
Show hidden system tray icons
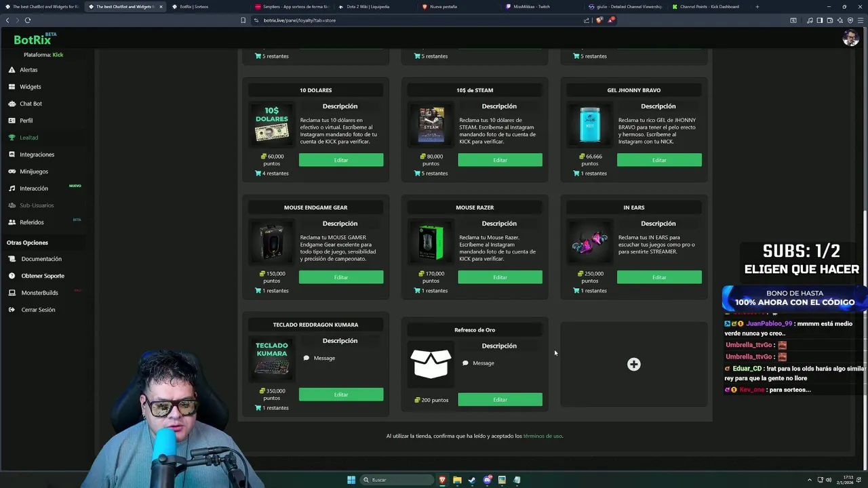click(809, 480)
